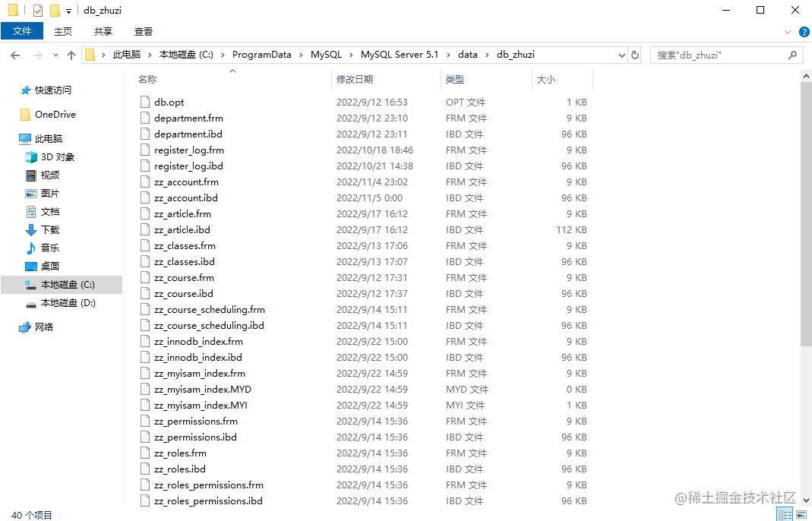Click 本地磁盘 (C:) breadcrumb in address bar
The image size is (812, 521).
(186, 55)
